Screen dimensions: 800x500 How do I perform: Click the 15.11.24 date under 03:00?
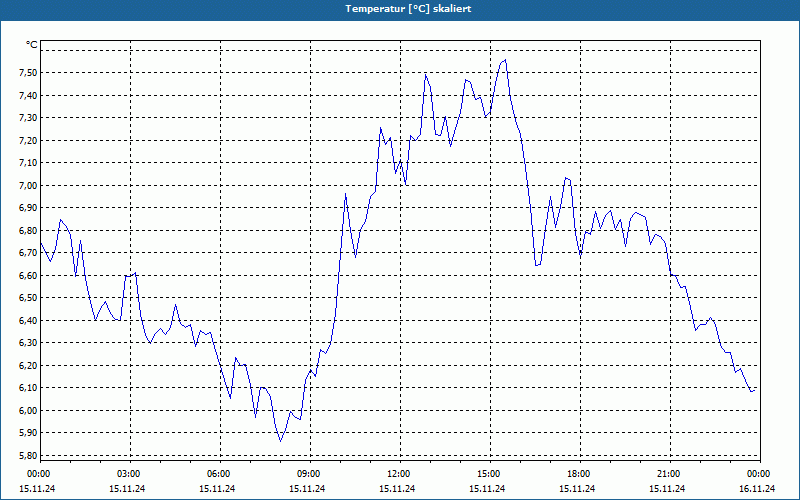pos(127,489)
